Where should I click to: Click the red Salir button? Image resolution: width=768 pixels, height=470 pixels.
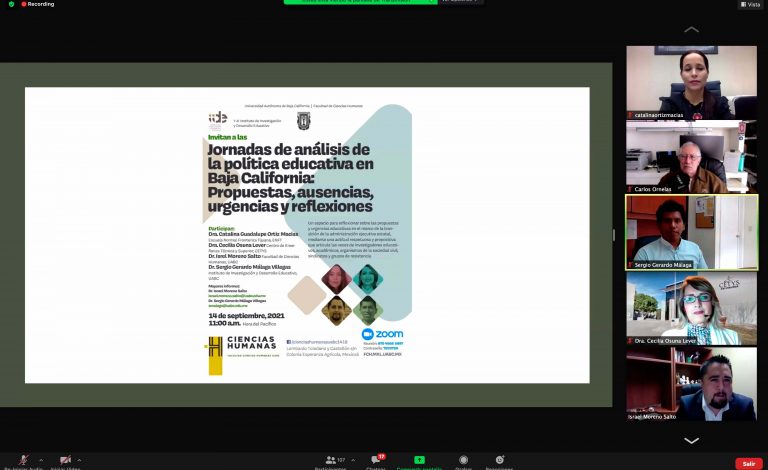748,463
